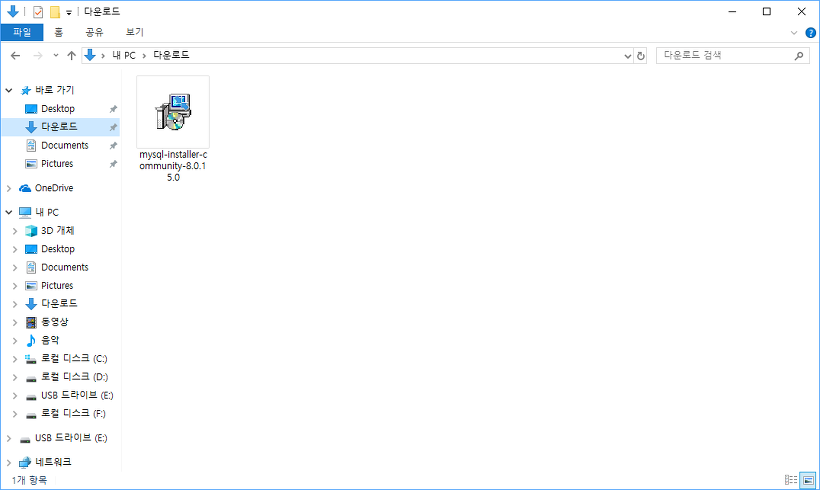The width and height of the screenshot is (820, 490).
Task: Click the new folder quick access icon
Action: pos(54,12)
